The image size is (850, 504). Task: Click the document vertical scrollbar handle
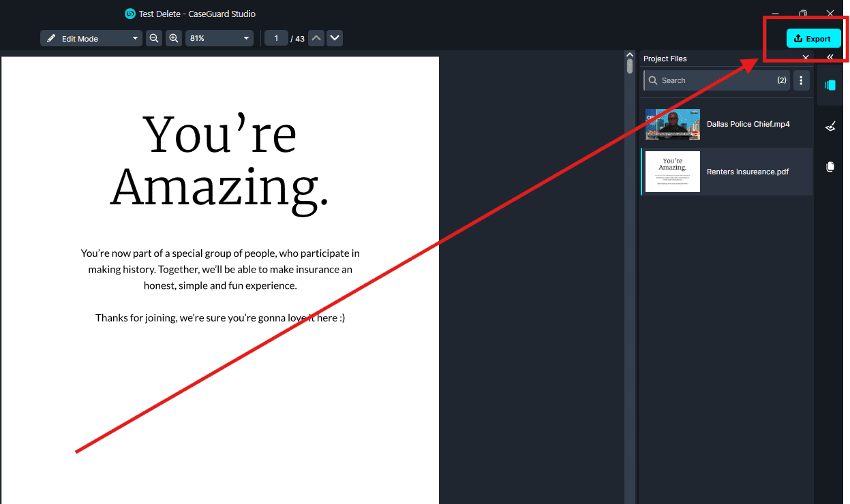[630, 66]
